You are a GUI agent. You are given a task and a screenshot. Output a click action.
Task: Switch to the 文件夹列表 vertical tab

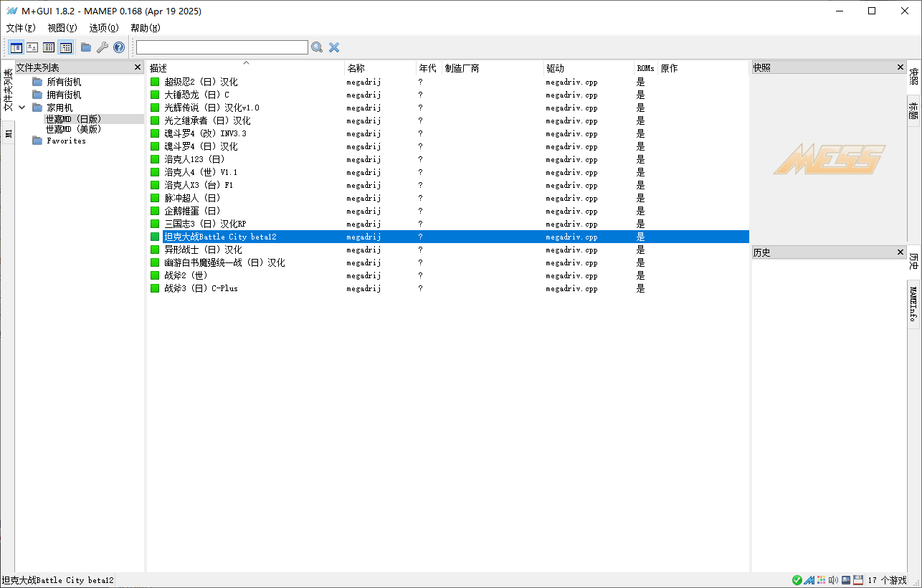[8, 90]
